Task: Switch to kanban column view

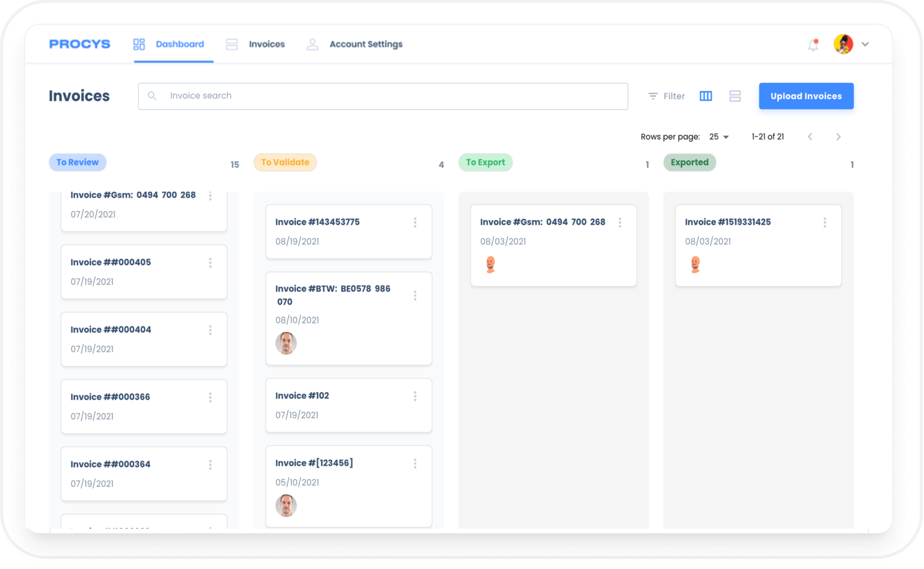Action: (x=705, y=96)
